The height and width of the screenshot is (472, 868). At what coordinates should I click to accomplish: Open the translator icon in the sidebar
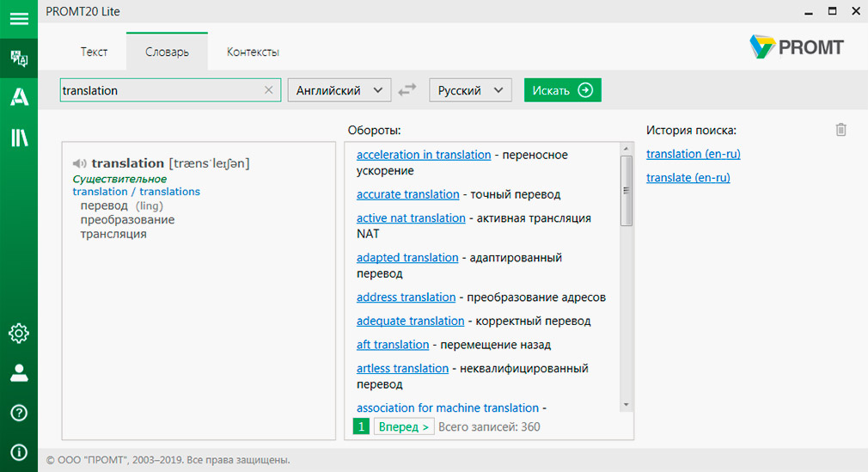coord(19,58)
